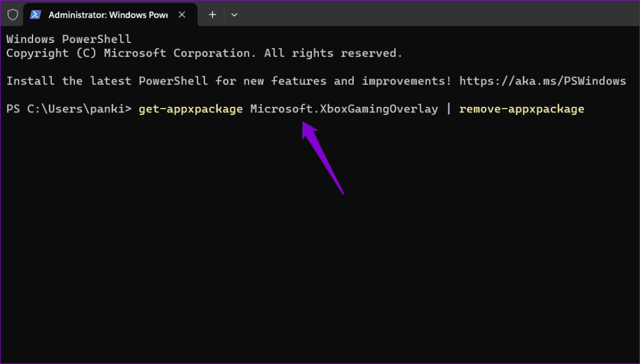Screen dimensions: 640x364
Task: Open the aka.ms/PSWindows link
Action: click(x=542, y=81)
